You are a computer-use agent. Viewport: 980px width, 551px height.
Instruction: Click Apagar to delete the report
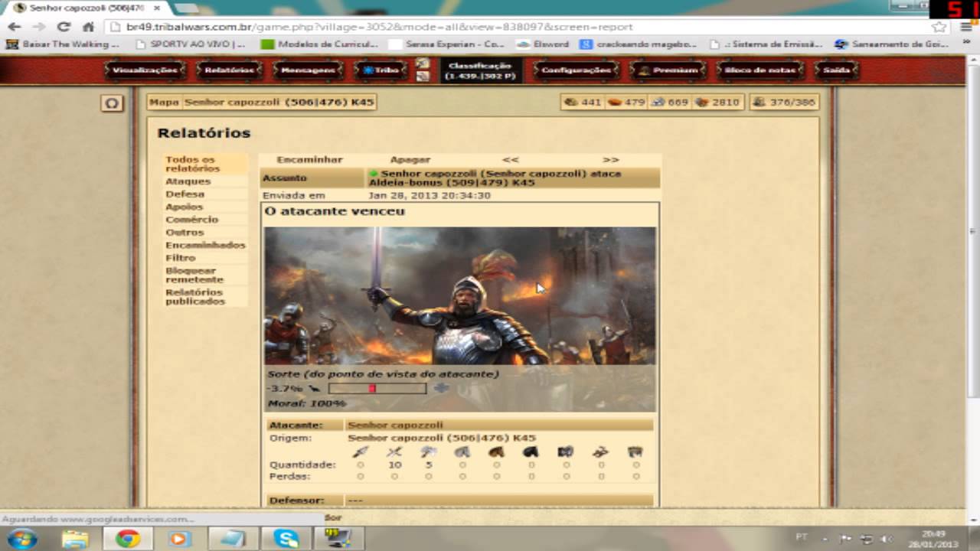tap(410, 160)
